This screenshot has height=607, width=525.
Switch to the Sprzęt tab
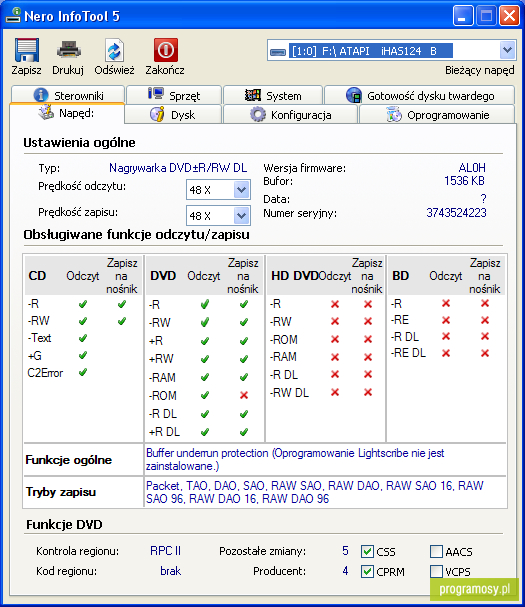tap(174, 94)
